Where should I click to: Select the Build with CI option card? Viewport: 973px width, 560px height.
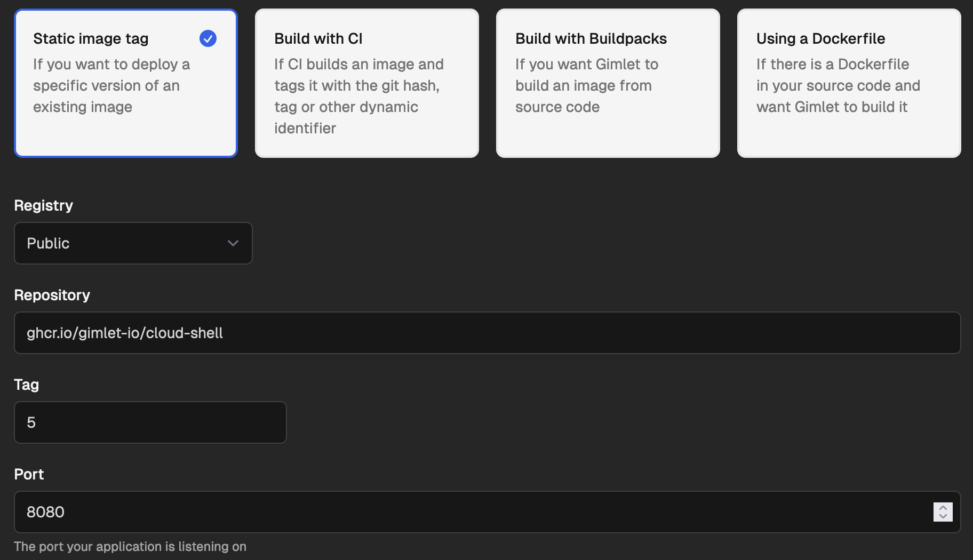coord(367,83)
